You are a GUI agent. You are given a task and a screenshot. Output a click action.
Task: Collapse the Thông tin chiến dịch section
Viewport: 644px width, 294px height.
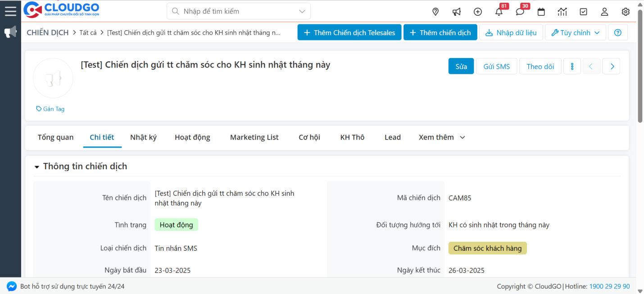coord(37,167)
